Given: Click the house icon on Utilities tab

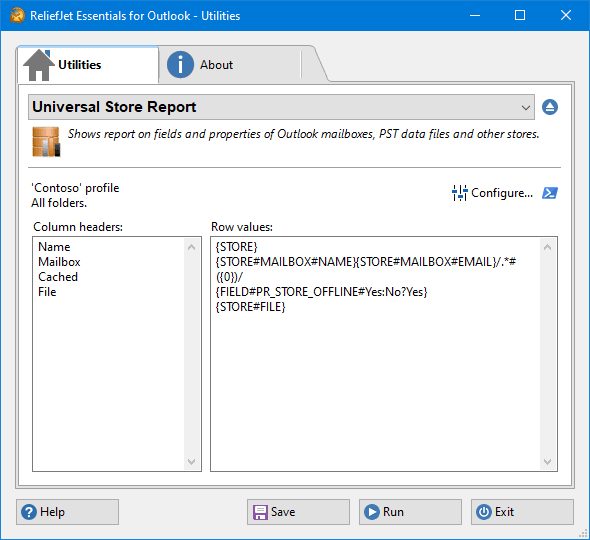Looking at the screenshot, I should click(38, 65).
